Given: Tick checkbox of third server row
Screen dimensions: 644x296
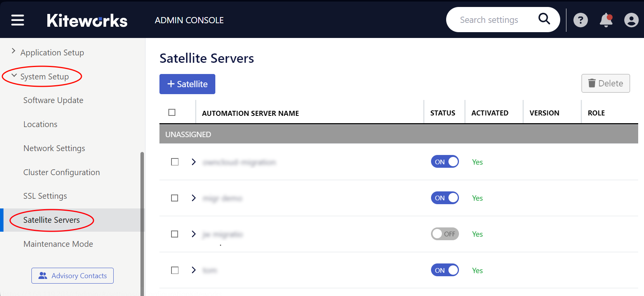Looking at the screenshot, I should click(x=175, y=234).
